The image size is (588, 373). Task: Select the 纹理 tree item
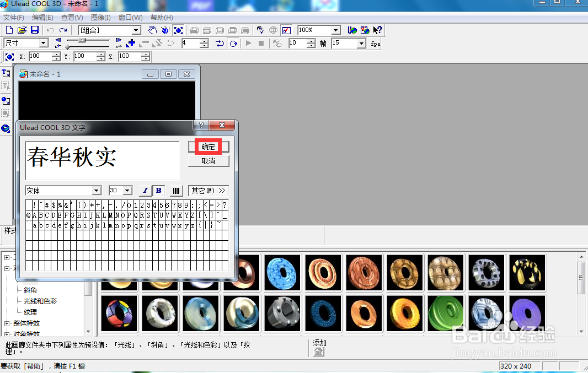tap(30, 312)
